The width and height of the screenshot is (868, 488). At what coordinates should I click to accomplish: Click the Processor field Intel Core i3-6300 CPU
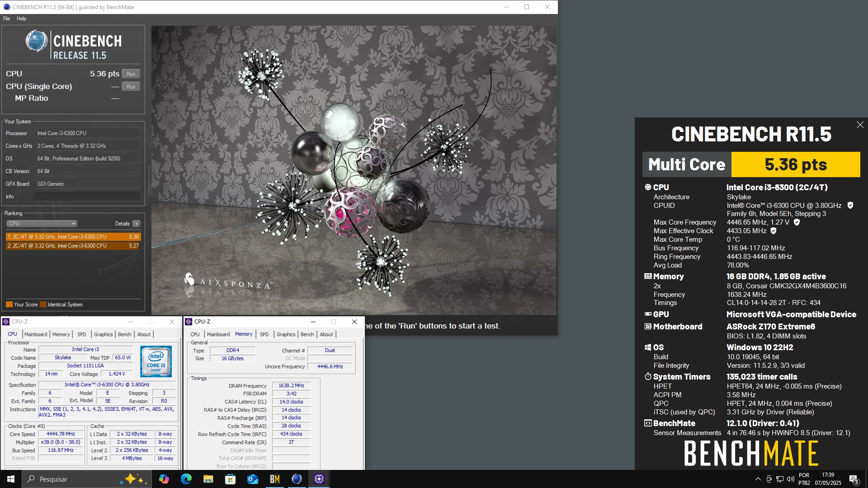pyautogui.click(x=87, y=133)
